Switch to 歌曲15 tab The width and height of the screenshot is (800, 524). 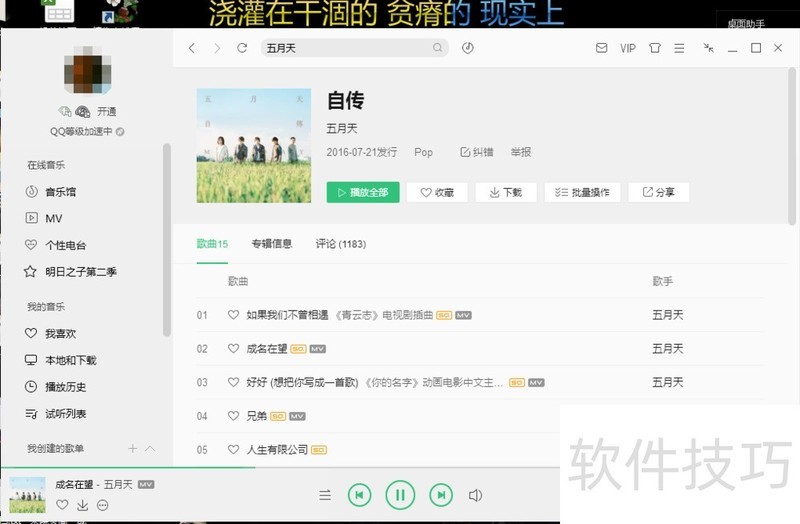[x=212, y=244]
